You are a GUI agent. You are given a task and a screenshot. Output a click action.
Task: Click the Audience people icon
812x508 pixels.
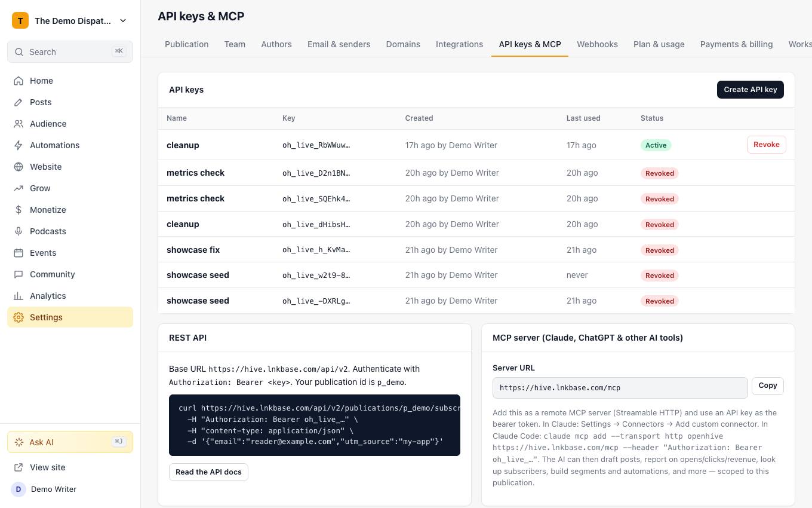(x=19, y=124)
